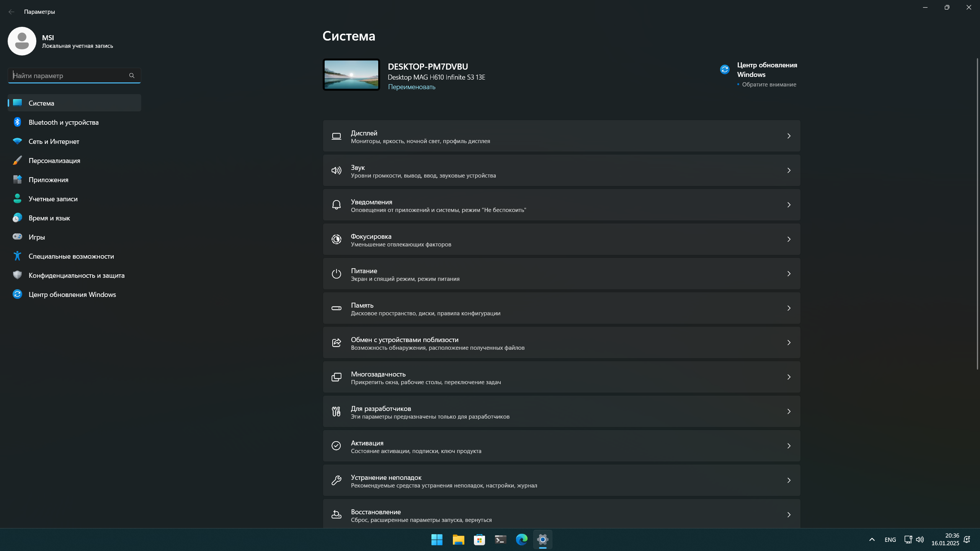Click the sidebar Windows Update sync icon
The width and height of the screenshot is (980, 551).
(x=17, y=294)
